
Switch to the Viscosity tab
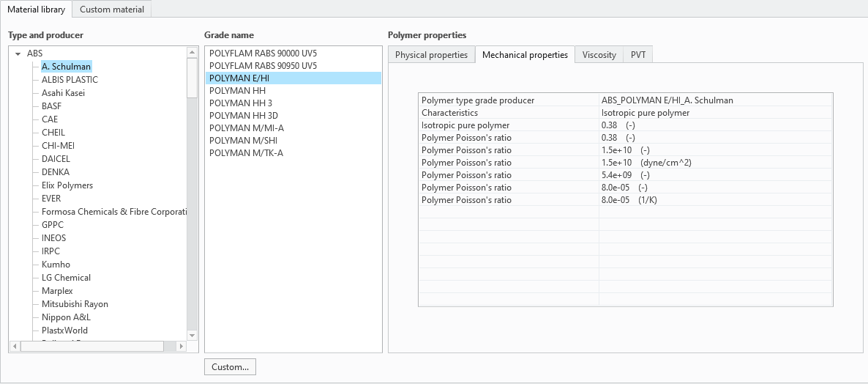pos(599,55)
